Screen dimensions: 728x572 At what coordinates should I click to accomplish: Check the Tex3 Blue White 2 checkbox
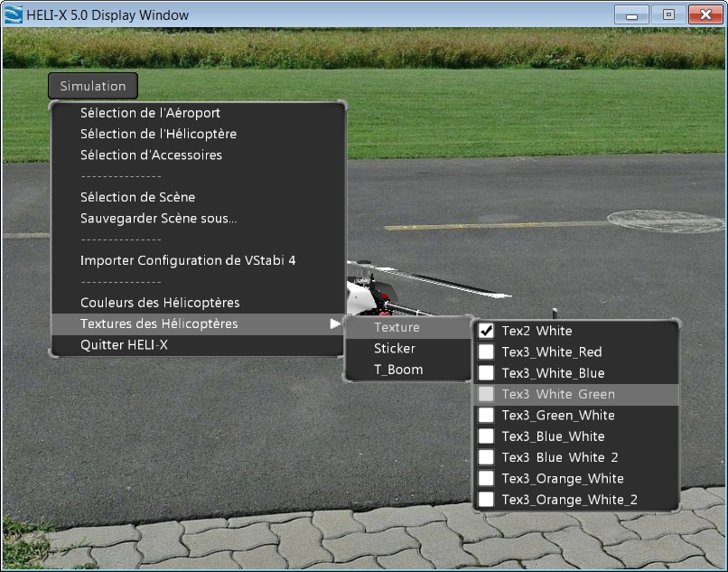(486, 457)
